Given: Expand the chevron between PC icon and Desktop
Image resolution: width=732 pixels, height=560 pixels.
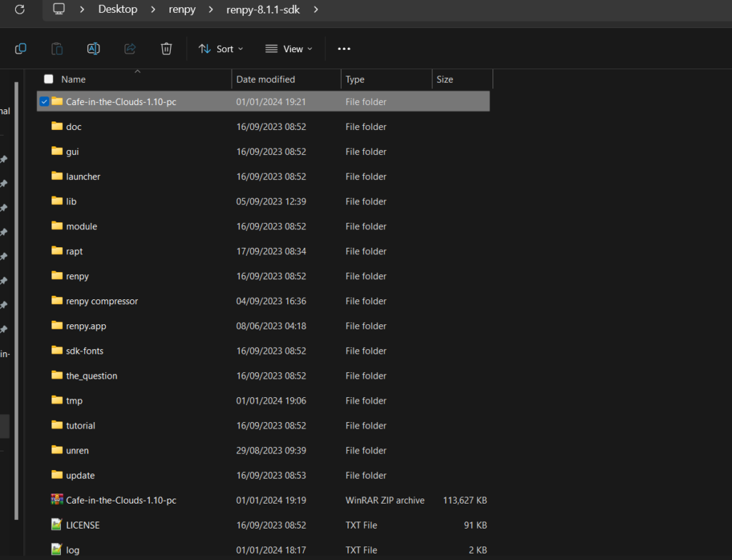Looking at the screenshot, I should (x=82, y=9).
